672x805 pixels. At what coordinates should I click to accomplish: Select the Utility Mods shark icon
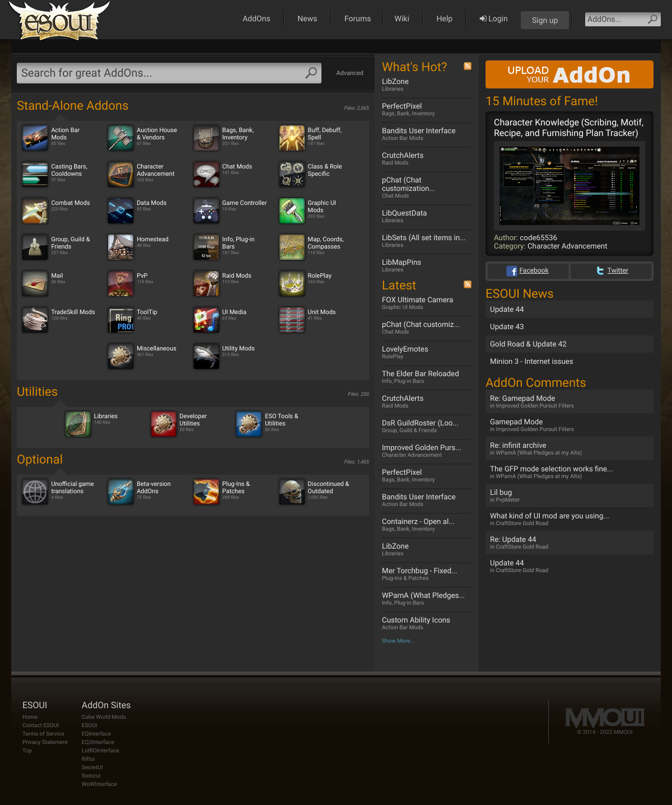(206, 357)
